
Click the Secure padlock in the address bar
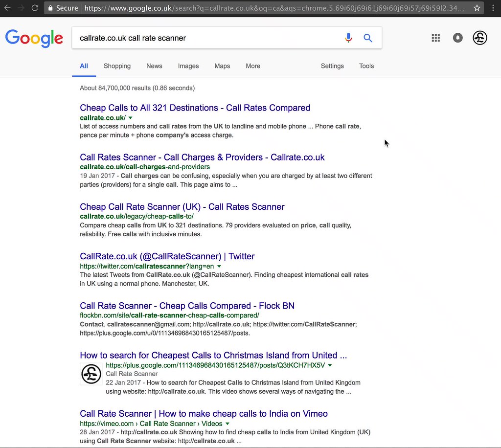51,8
